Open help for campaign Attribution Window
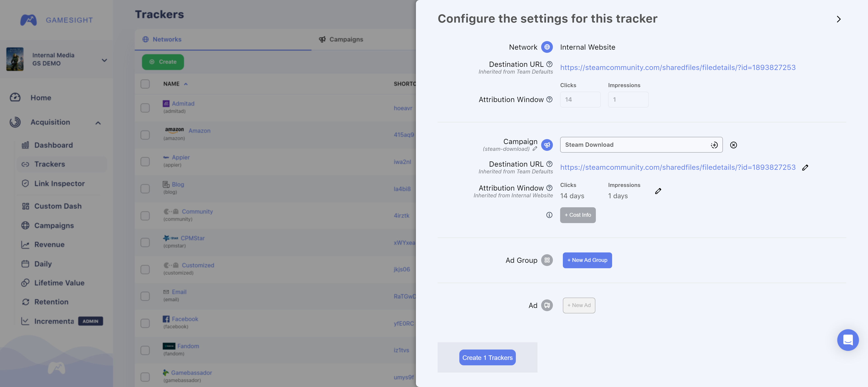 coord(549,188)
